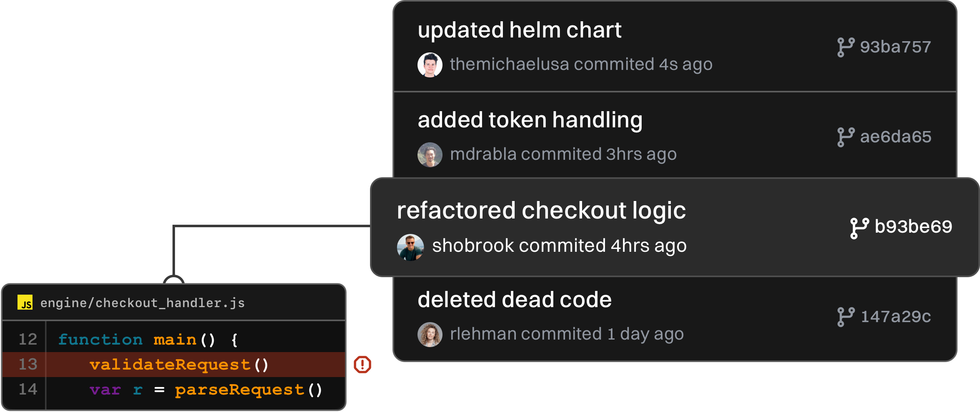
Task: Click branch icon beside b93be69
Action: coord(859,228)
